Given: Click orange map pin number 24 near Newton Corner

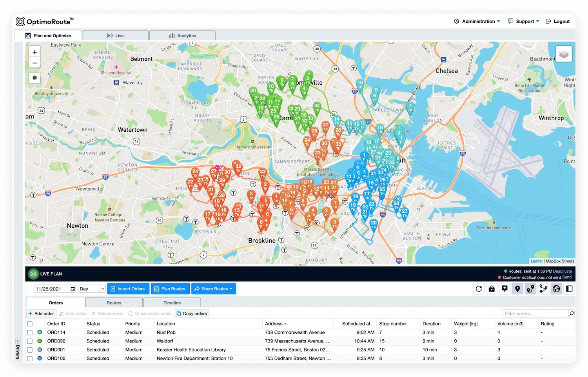Looking at the screenshot, I should pyautogui.click(x=195, y=174).
